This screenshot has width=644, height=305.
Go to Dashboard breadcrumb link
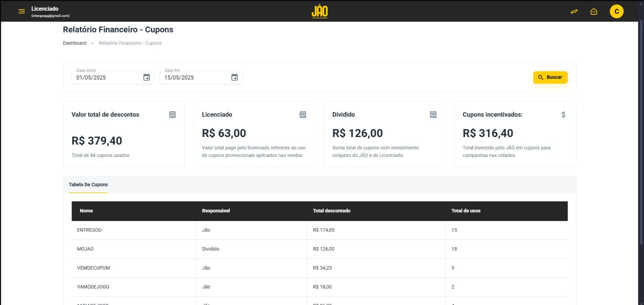coord(74,43)
